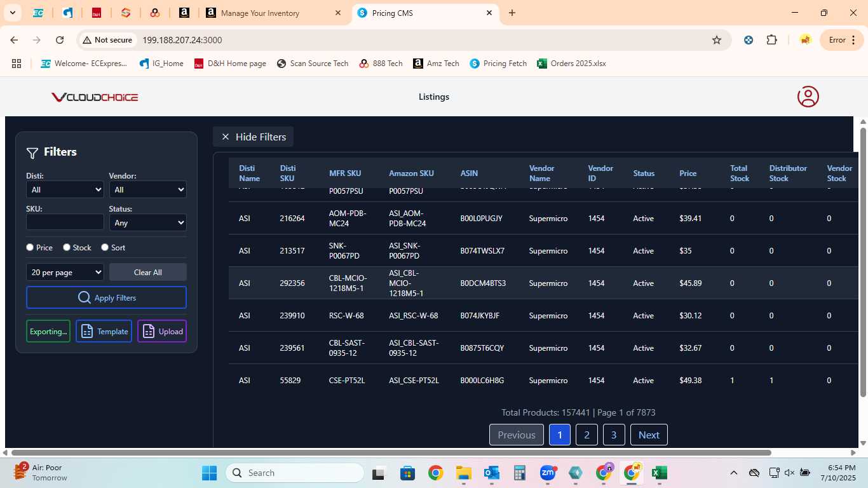The image size is (868, 488).
Task: Bookmark this page with the star icon
Action: pos(717,40)
